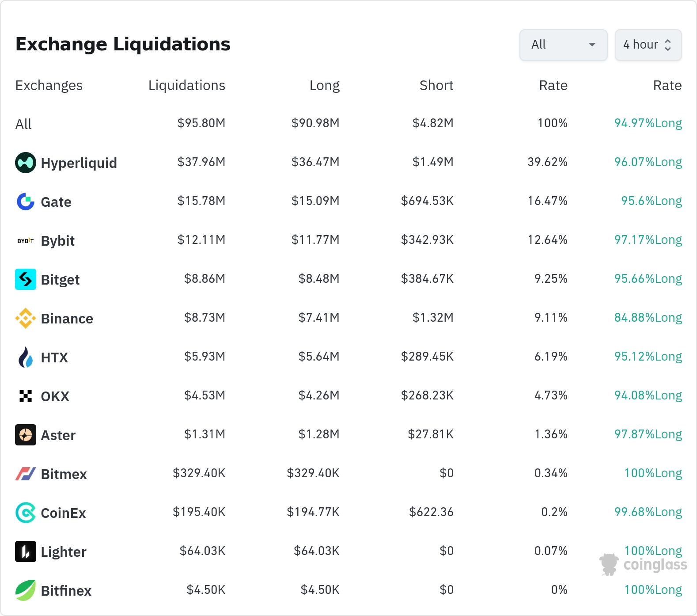Click the HTX flame logo icon
697x616 pixels.
coord(26,357)
